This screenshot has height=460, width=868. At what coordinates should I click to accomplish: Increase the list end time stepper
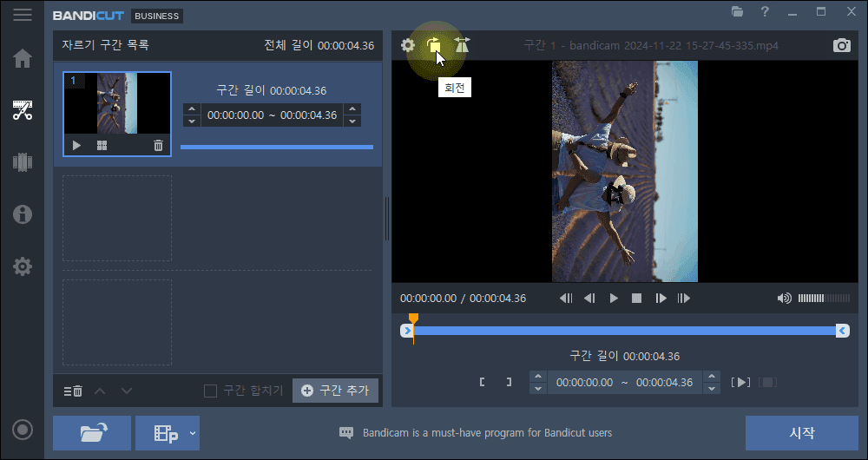(352, 109)
